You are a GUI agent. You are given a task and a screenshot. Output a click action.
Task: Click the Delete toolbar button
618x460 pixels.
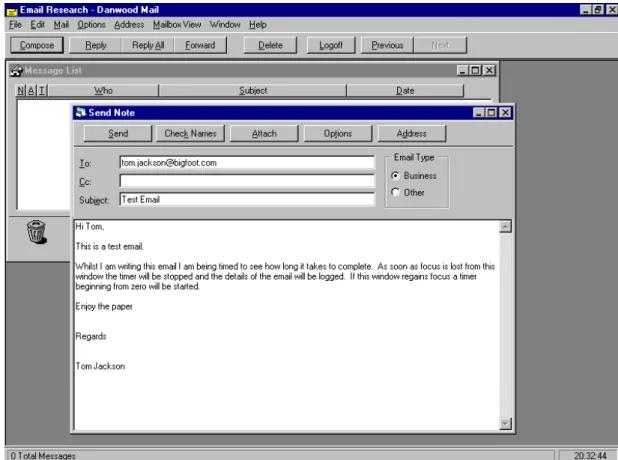(270, 45)
